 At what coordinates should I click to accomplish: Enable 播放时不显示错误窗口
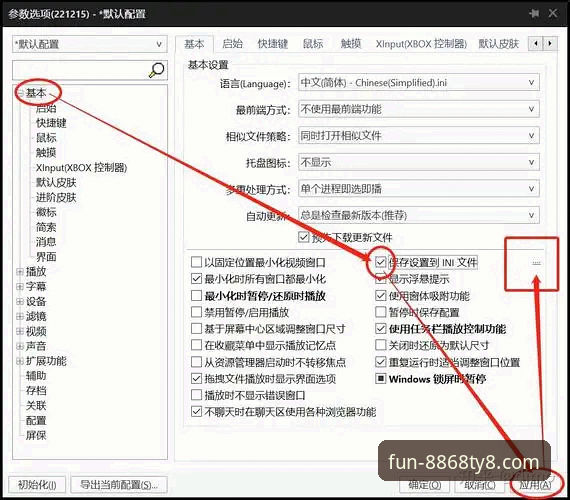point(196,395)
